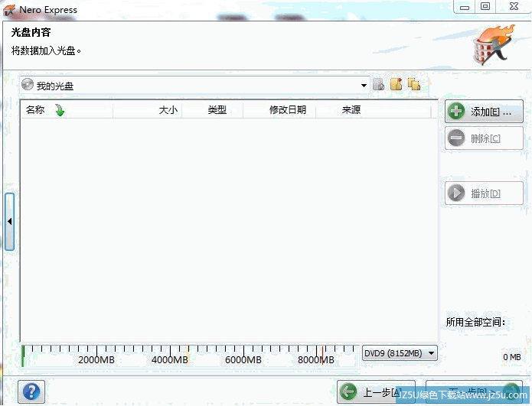Viewport: 532px width, 406px height.
Task: Open the 我的光盘 disc dropdown
Action: [x=194, y=85]
